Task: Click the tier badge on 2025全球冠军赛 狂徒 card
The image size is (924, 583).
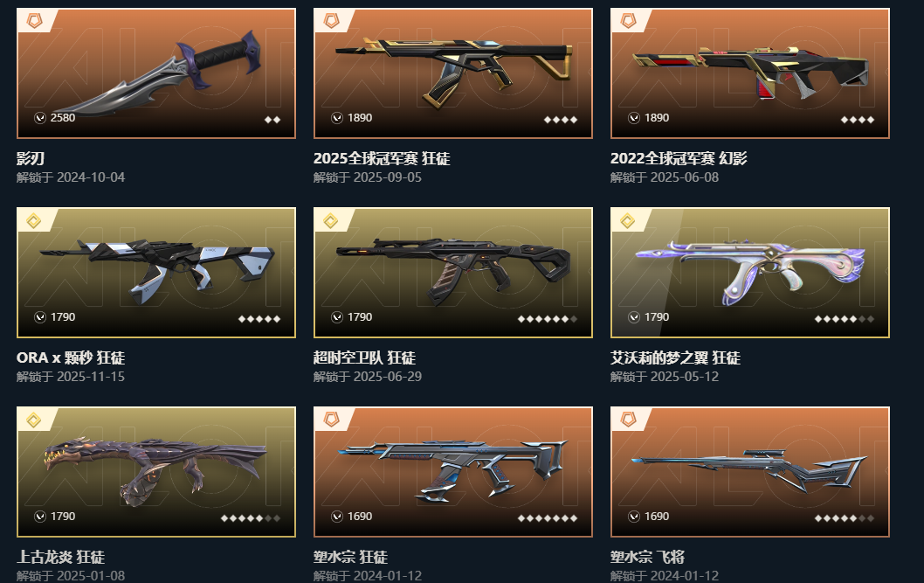Action: click(x=331, y=22)
